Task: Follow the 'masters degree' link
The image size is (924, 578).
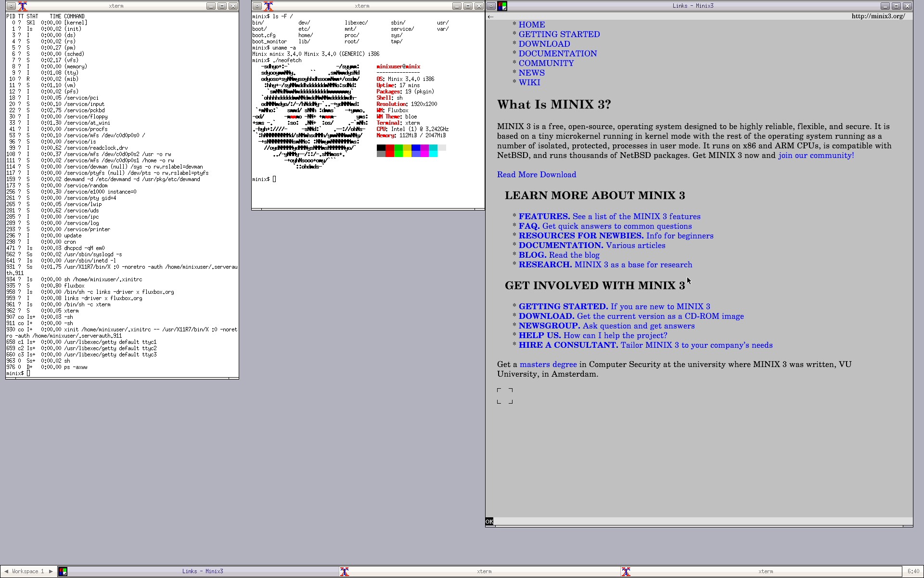Action: tap(548, 365)
